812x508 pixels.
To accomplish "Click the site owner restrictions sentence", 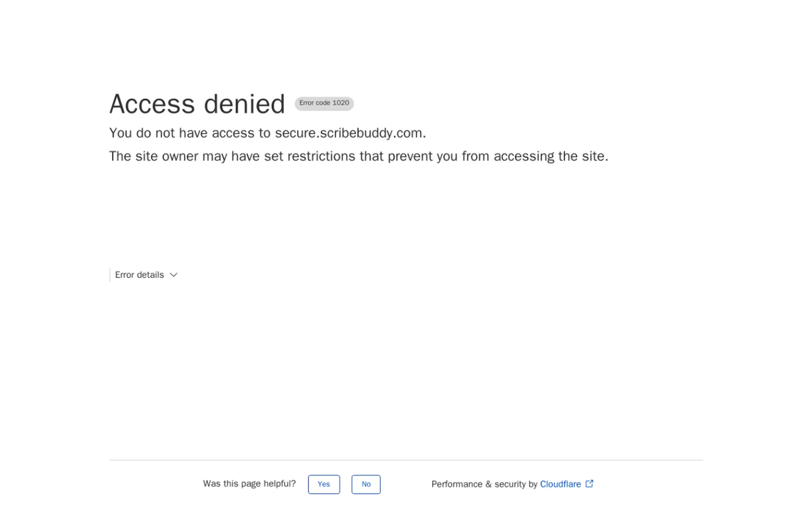I will pyautogui.click(x=358, y=156).
